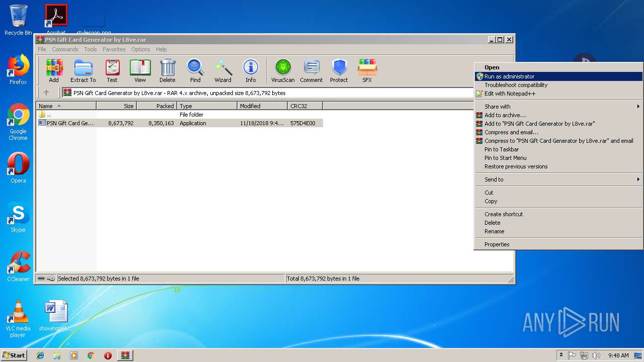
Task: Start VirusScan from the toolbar
Action: pos(283,70)
